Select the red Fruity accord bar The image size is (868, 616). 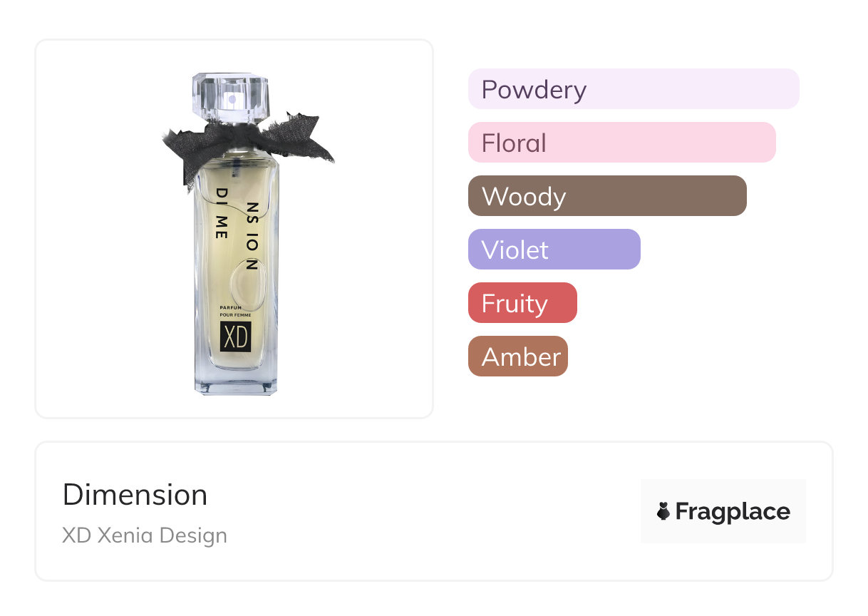click(522, 303)
